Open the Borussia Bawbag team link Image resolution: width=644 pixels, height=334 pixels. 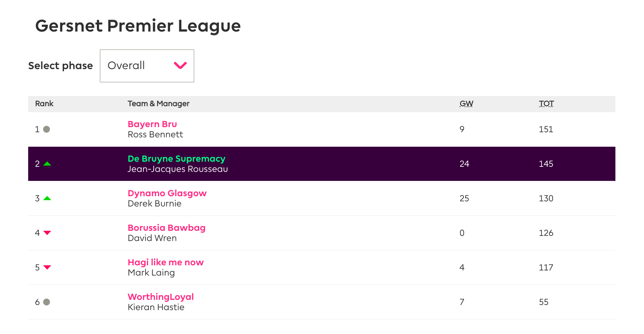[166, 228]
